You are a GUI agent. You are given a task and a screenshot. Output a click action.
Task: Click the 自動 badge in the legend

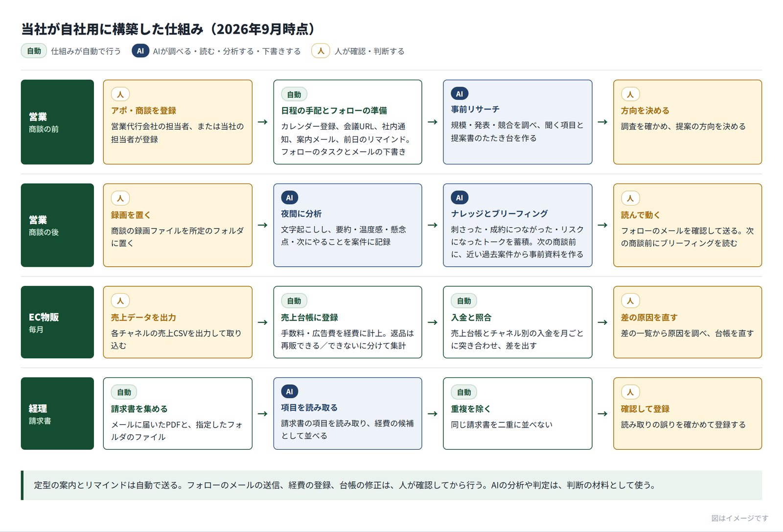[x=34, y=51]
